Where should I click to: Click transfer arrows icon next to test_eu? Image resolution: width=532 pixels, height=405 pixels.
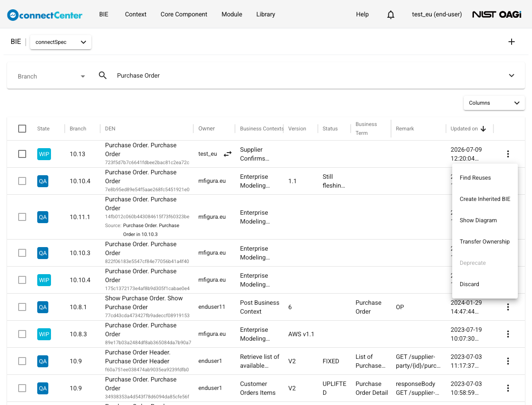tap(227, 154)
